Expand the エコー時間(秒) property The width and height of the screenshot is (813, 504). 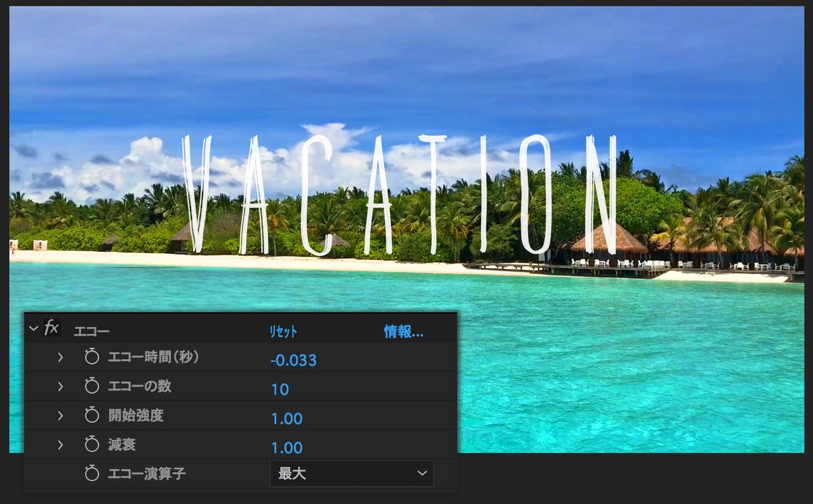point(60,357)
